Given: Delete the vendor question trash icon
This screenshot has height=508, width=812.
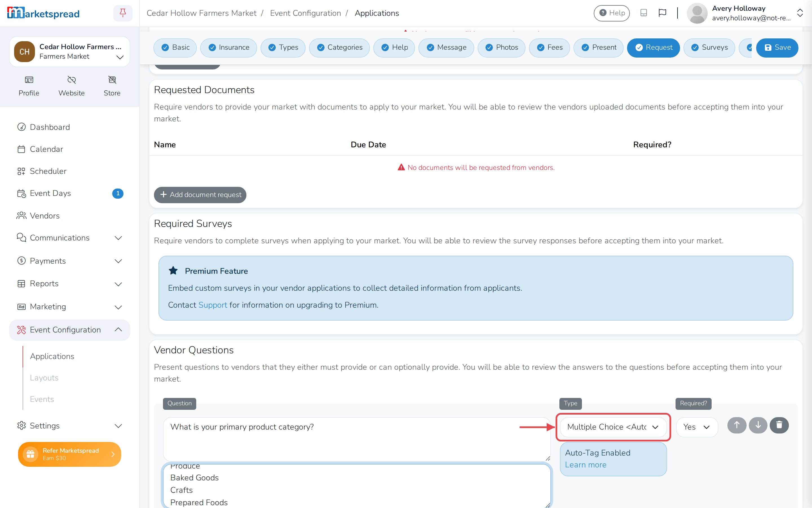Looking at the screenshot, I should pos(779,425).
